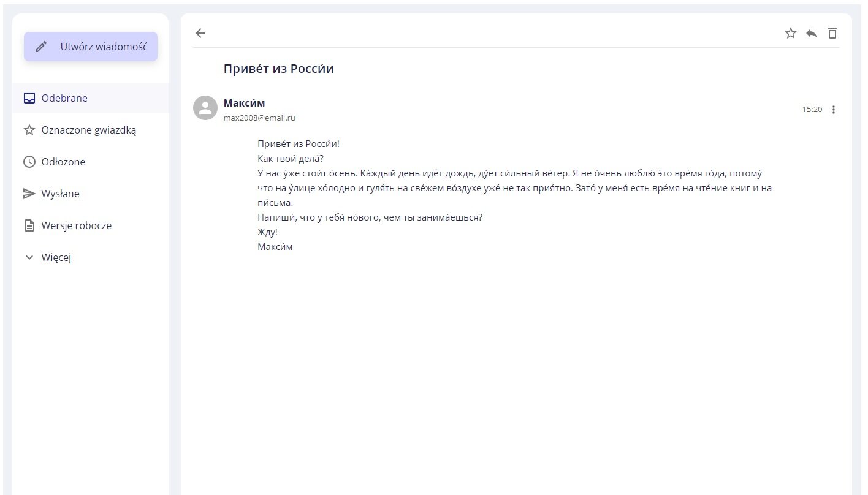Star this message using the top star icon
The height and width of the screenshot is (495, 868).
(x=791, y=33)
